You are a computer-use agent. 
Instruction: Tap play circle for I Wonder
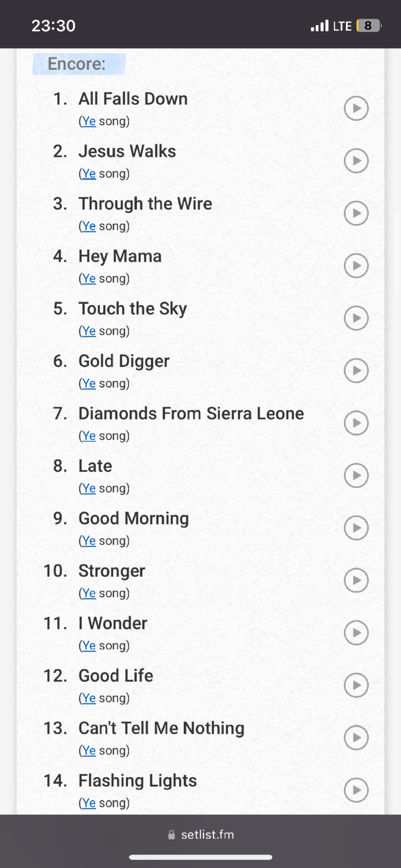pos(356,632)
